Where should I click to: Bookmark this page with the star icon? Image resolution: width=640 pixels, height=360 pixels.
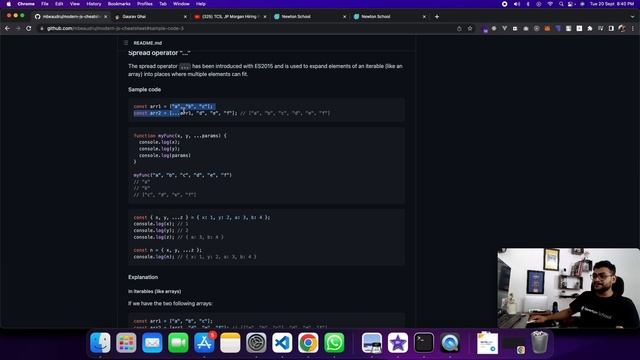470,29
